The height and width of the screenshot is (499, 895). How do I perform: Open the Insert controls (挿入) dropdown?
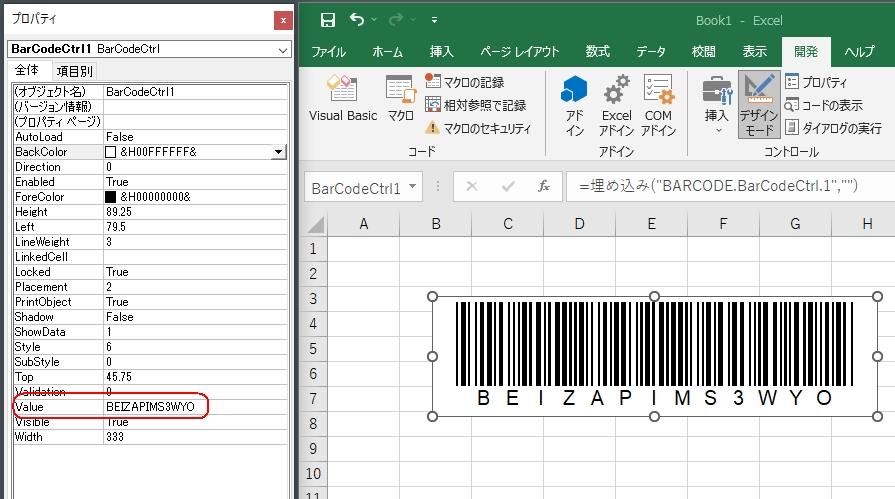(716, 106)
